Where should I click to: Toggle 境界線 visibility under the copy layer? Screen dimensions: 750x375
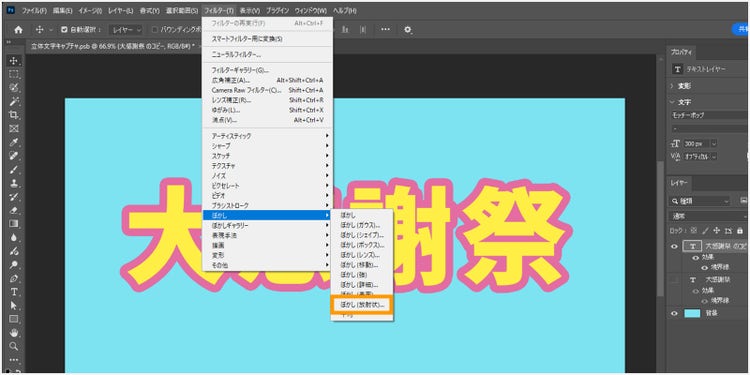click(x=705, y=267)
